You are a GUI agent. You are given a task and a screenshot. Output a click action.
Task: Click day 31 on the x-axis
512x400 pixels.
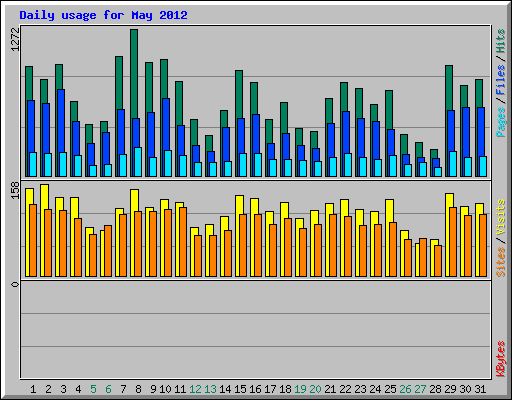480,389
